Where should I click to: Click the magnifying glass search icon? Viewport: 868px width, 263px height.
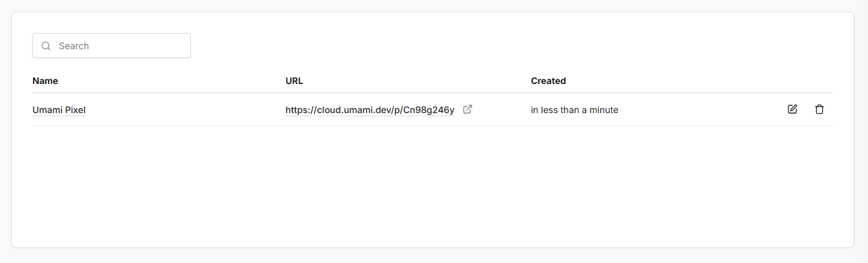pos(46,46)
